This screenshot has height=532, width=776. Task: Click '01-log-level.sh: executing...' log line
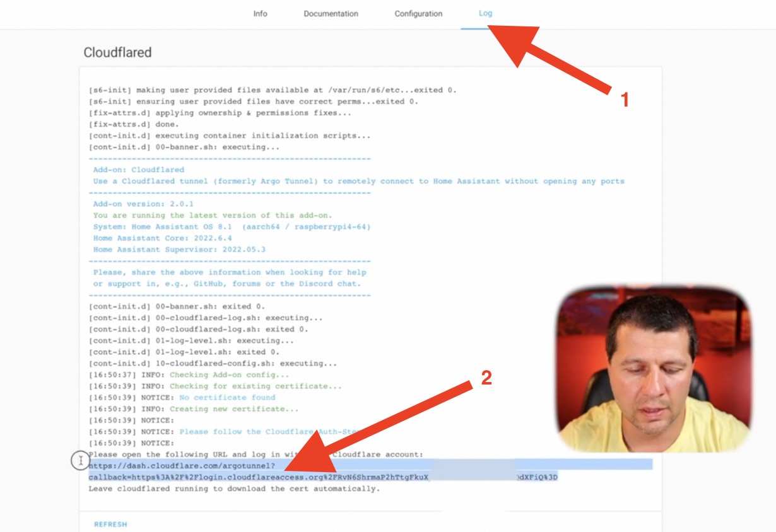[191, 340]
